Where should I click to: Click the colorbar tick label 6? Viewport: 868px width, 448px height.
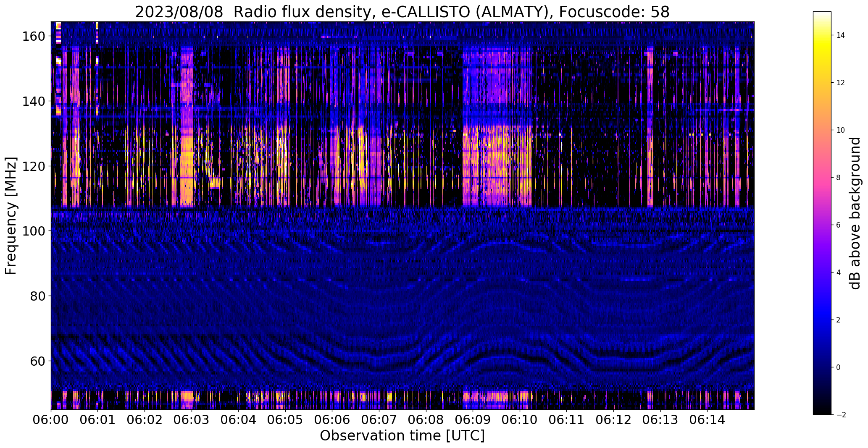pos(839,225)
